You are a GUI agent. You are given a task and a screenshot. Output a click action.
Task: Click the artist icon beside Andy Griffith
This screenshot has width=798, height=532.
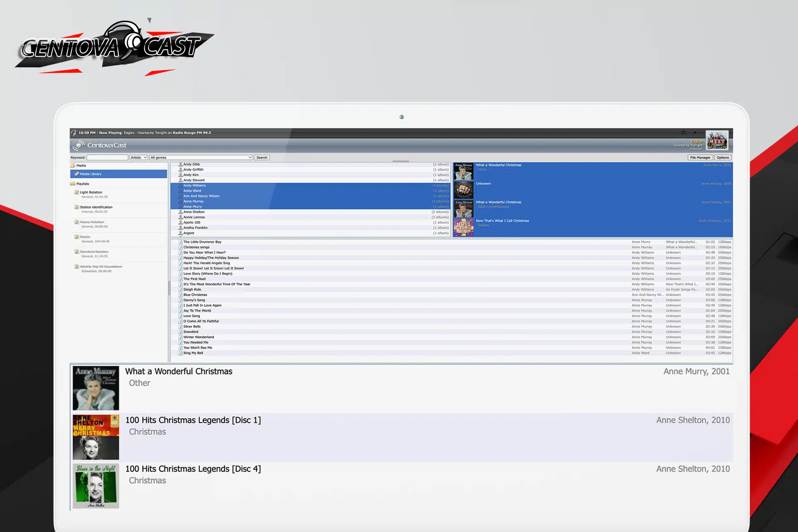point(181,170)
